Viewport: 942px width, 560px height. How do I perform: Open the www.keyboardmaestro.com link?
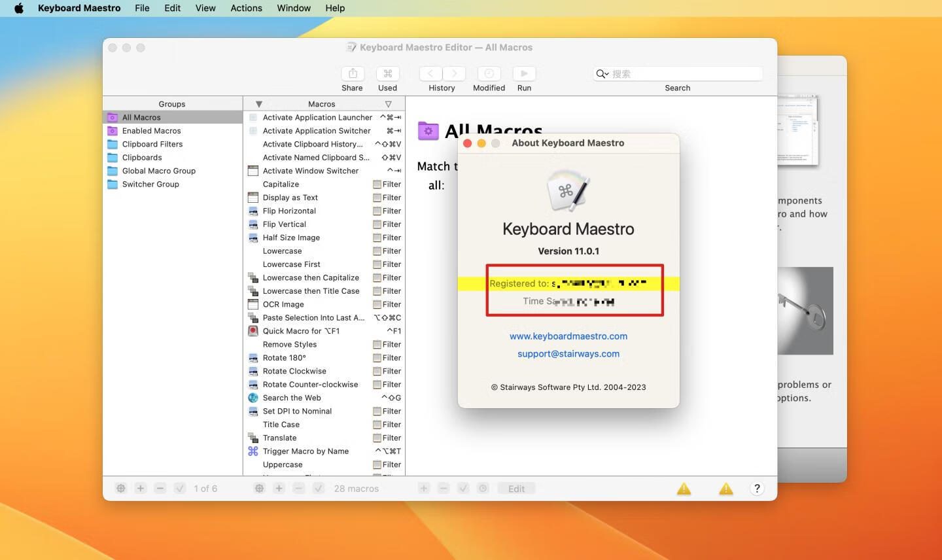568,336
